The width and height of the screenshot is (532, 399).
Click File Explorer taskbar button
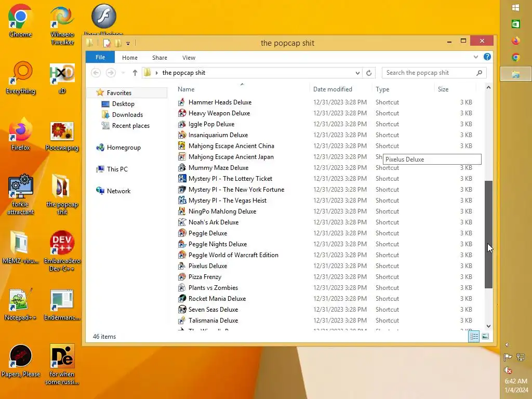[515, 74]
